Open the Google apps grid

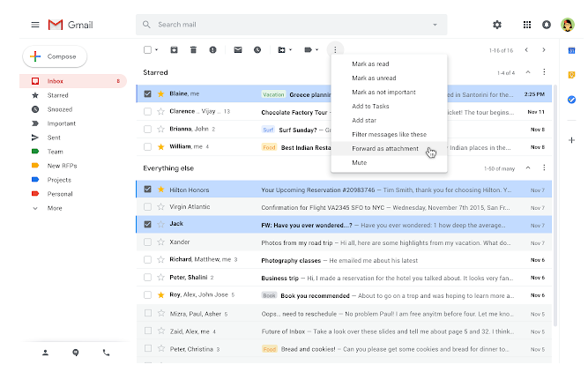coord(527,25)
